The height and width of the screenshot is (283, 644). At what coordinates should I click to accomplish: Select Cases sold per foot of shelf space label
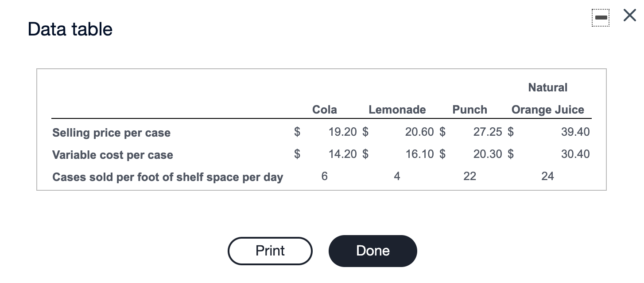167,177
